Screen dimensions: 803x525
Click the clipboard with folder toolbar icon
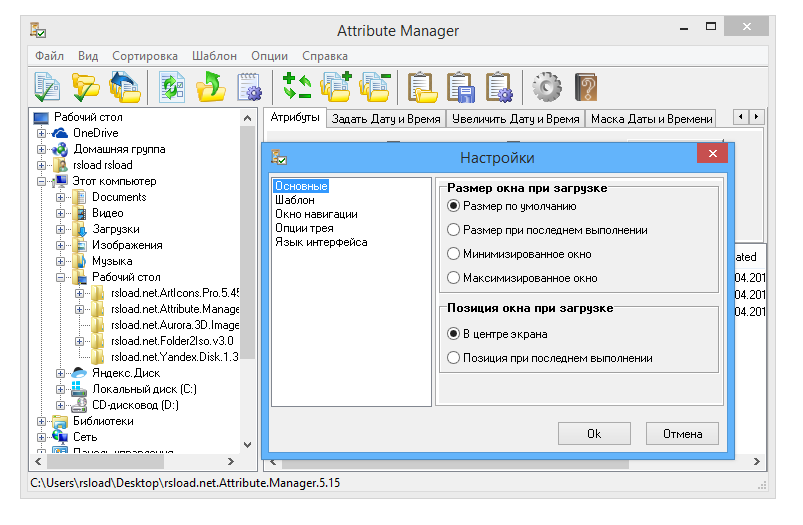422,87
